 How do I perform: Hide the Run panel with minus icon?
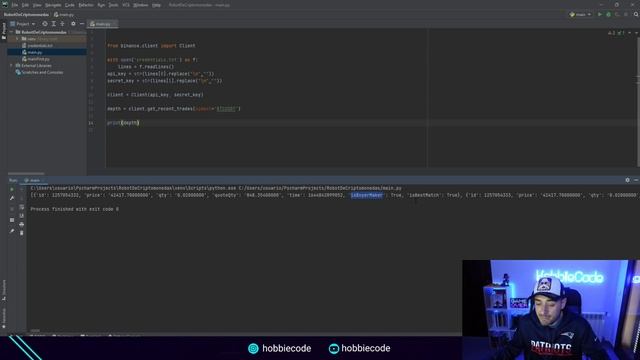pos(636,180)
